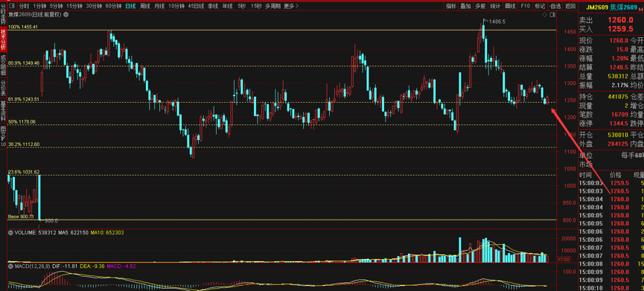Click the 标记 mark tool

(539, 6)
